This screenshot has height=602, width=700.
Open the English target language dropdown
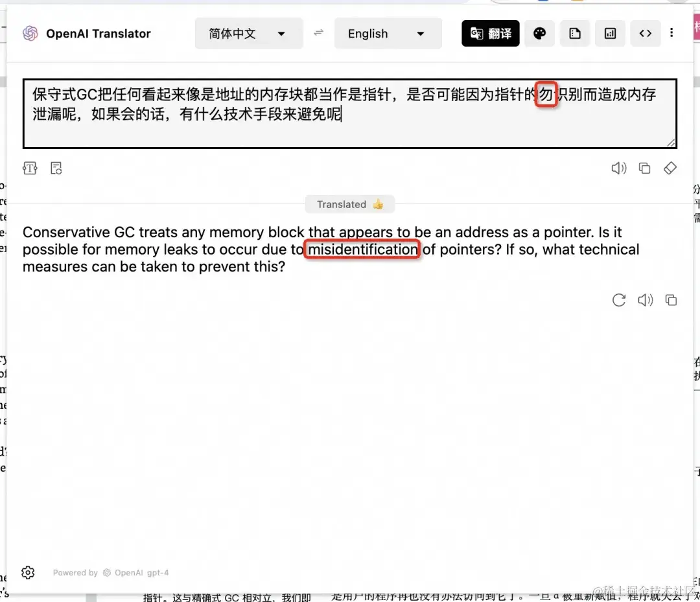(x=388, y=33)
